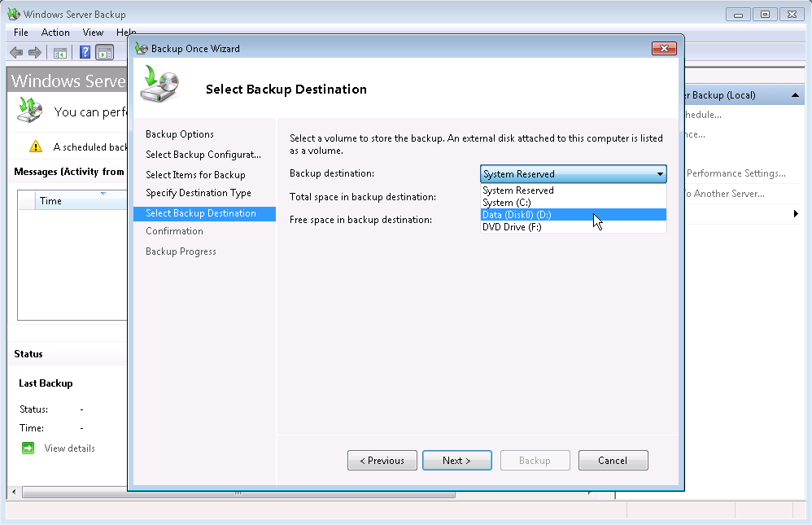Open the Action menu
The width and height of the screenshot is (812, 525).
pyautogui.click(x=55, y=32)
